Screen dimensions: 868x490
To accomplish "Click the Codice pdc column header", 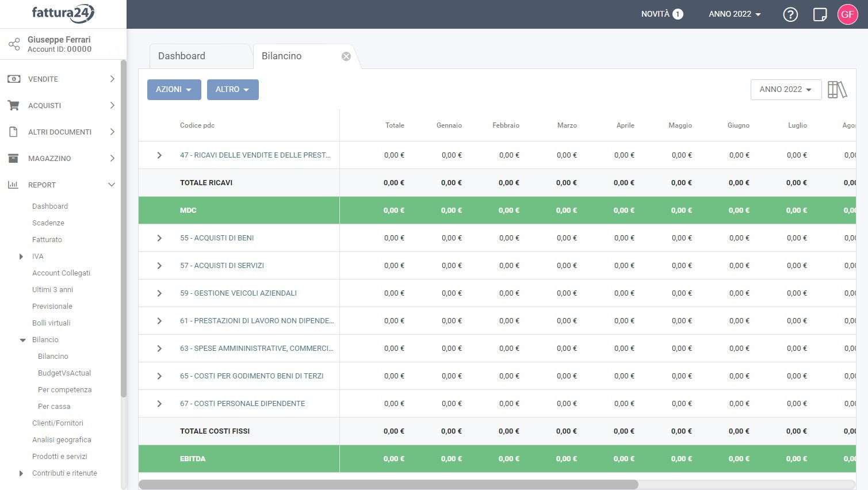I will coord(197,125).
